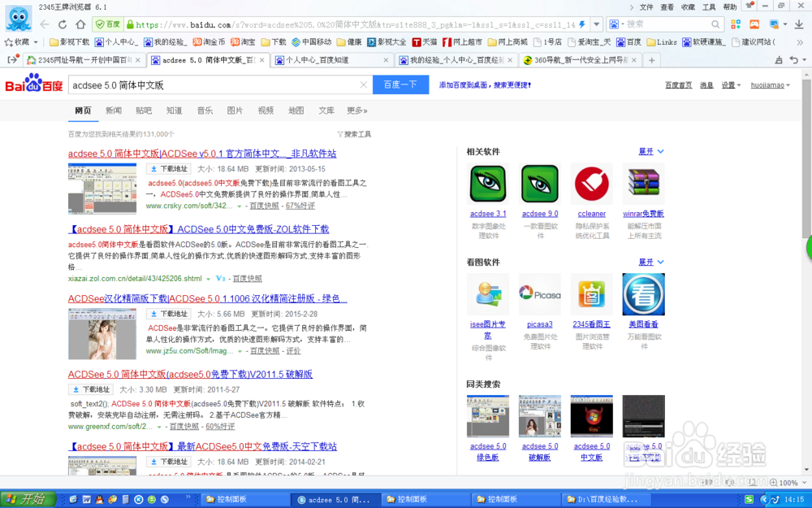Click the acdsee 3.1 eye icon
This screenshot has width=812, height=508.
pyautogui.click(x=488, y=184)
